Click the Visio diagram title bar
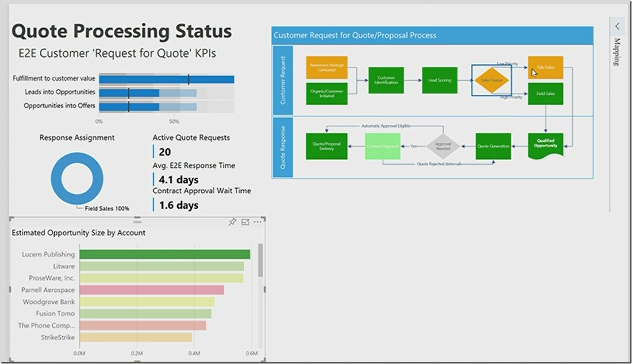This screenshot has width=632, height=364. [x=432, y=35]
